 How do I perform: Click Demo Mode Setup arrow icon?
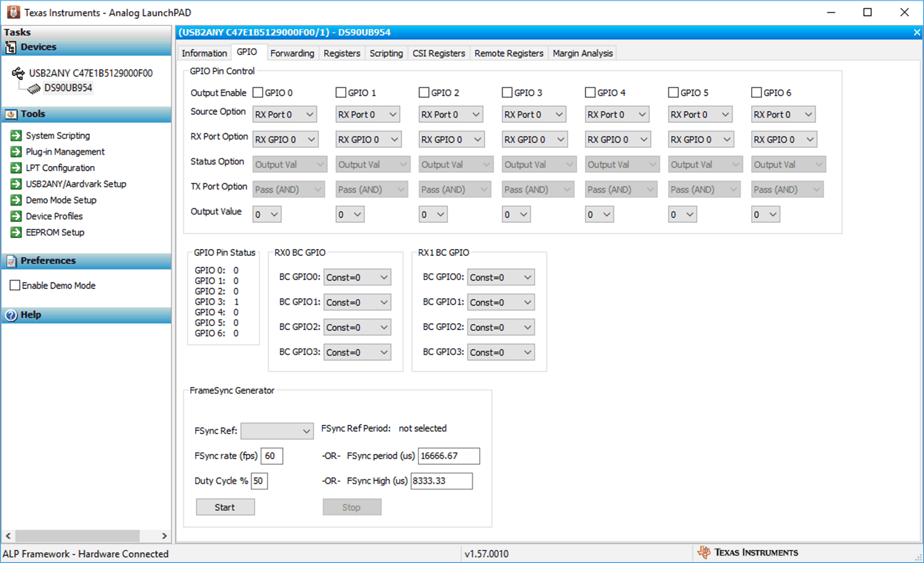click(16, 200)
